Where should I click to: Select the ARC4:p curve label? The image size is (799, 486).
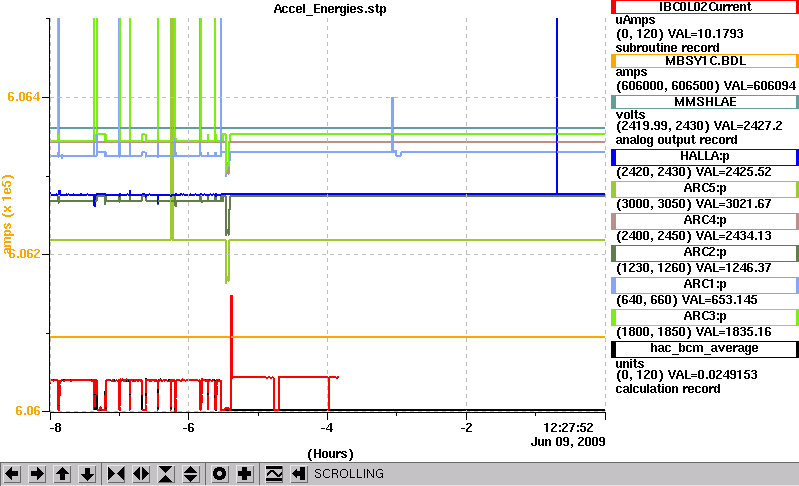(x=705, y=221)
